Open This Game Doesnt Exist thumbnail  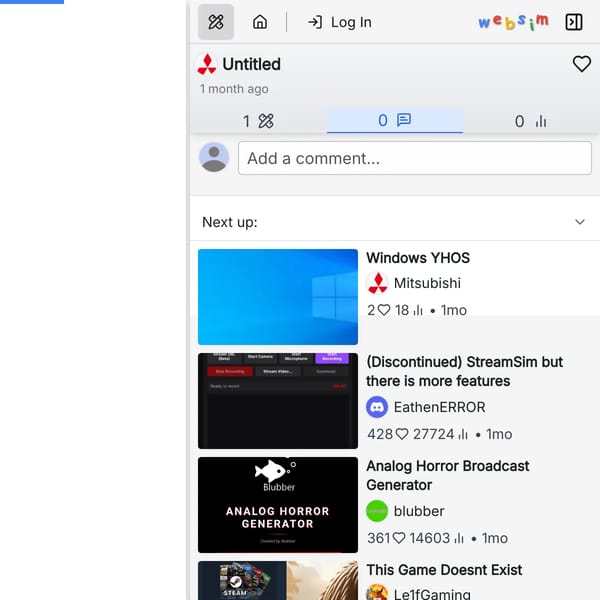[x=278, y=580]
